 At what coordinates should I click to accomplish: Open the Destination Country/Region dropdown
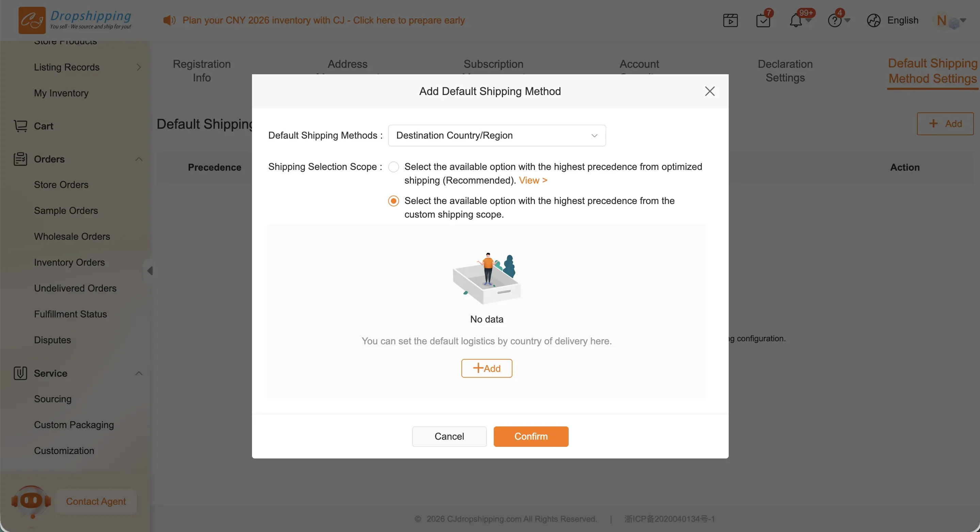(496, 136)
